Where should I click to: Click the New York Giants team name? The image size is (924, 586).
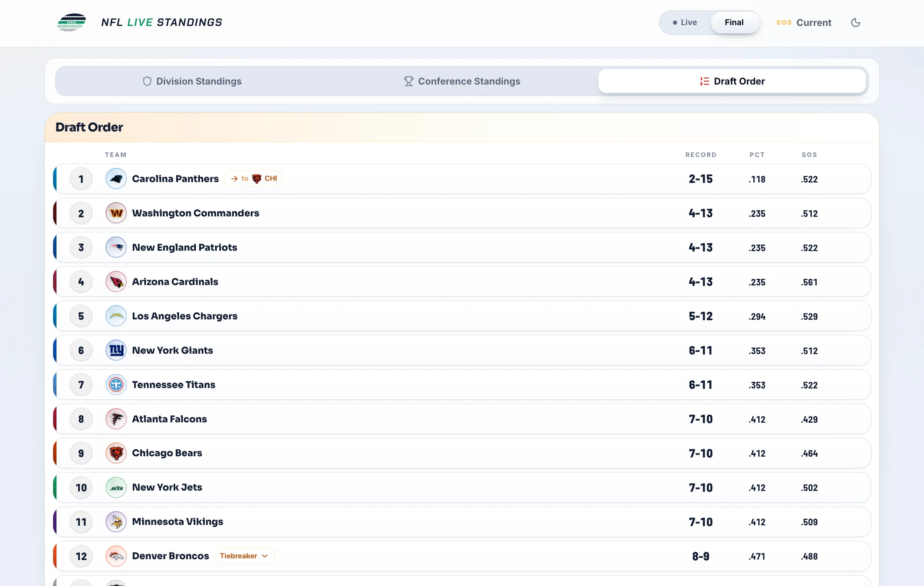point(172,350)
